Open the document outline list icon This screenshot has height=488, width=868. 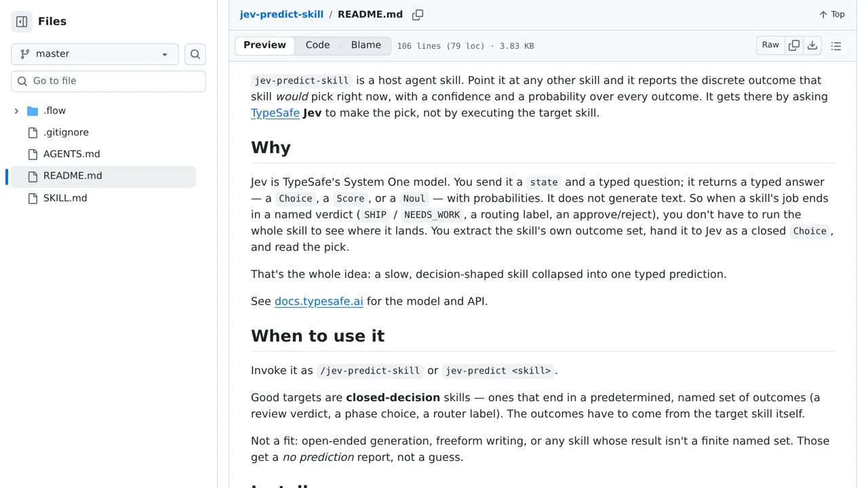(836, 46)
